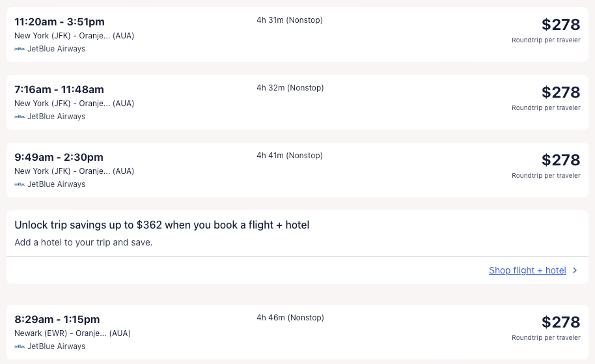Select the 11:20am - 3:51pm departure time
Image resolution: width=595 pixels, height=364 pixels.
(59, 22)
